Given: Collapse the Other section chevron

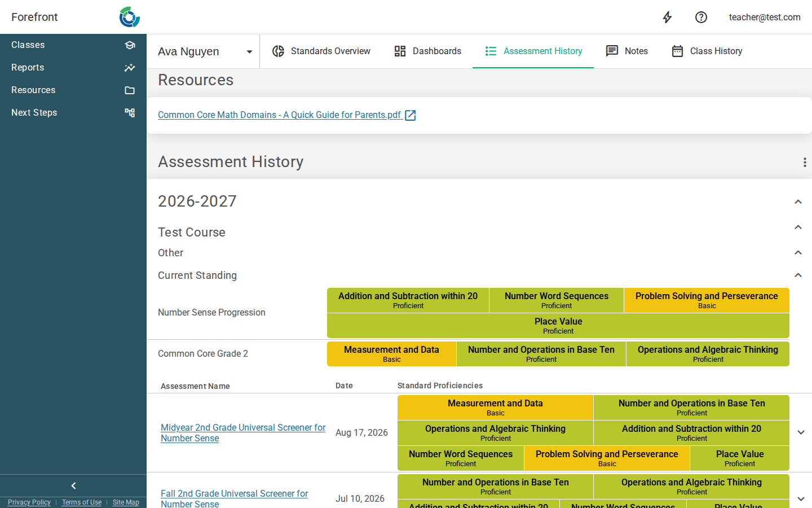Looking at the screenshot, I should click(x=798, y=252).
